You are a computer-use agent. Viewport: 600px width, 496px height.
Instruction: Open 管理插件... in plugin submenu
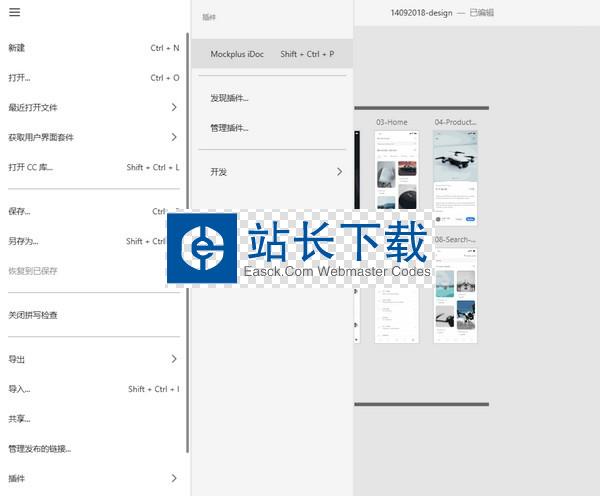[229, 128]
